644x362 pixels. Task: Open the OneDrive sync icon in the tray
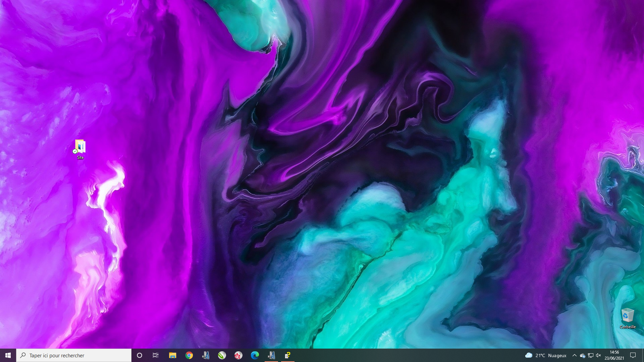(x=583, y=356)
